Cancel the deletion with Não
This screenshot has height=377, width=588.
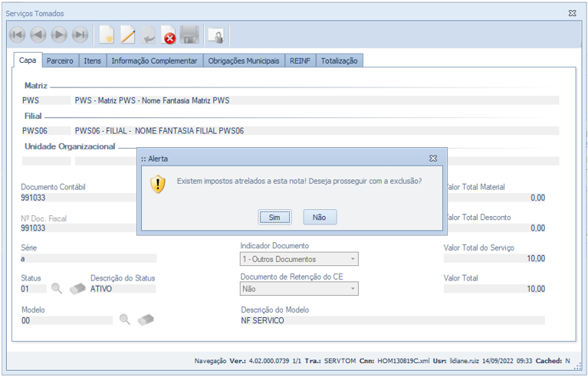point(320,218)
